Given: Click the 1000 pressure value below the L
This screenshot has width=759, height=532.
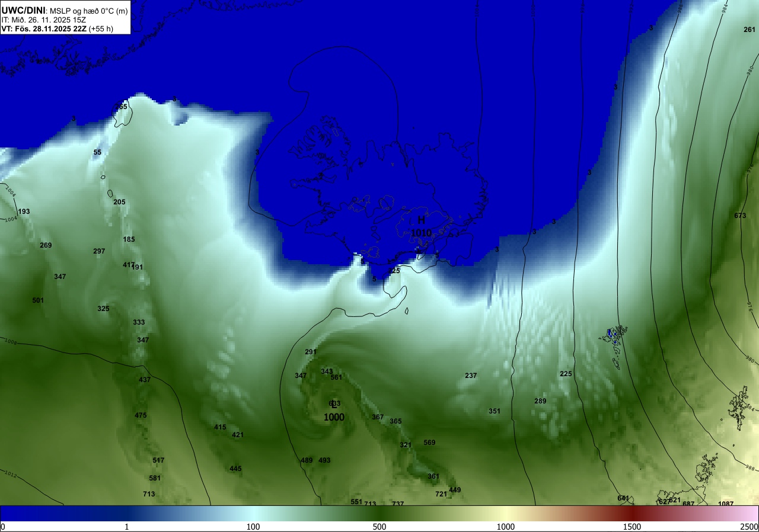Looking at the screenshot, I should pos(334,418).
